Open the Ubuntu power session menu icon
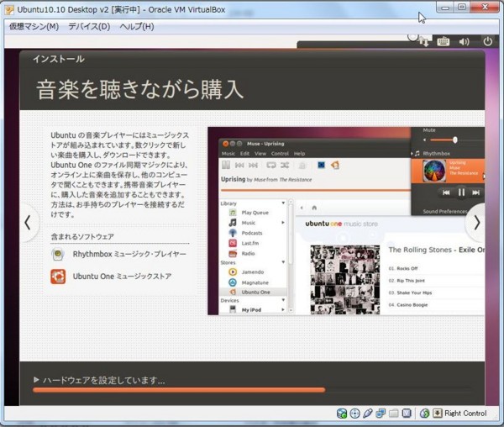The width and height of the screenshot is (504, 427). (x=487, y=41)
